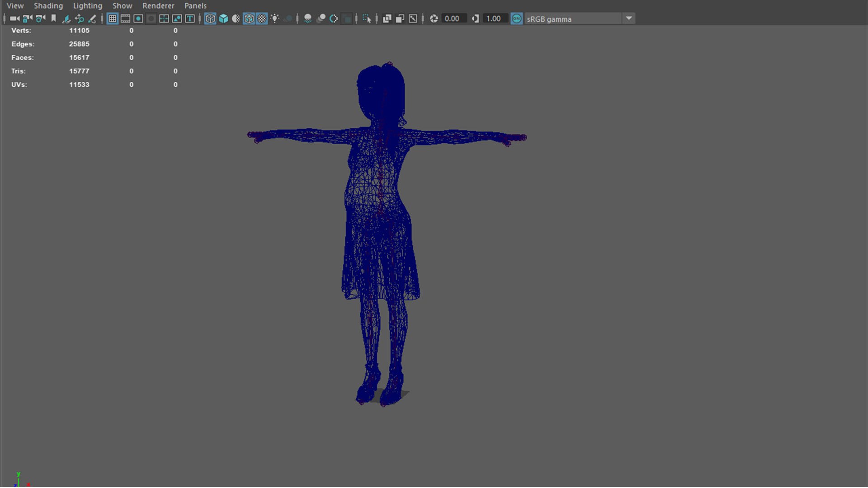Click the Gamma icon

[x=475, y=19]
